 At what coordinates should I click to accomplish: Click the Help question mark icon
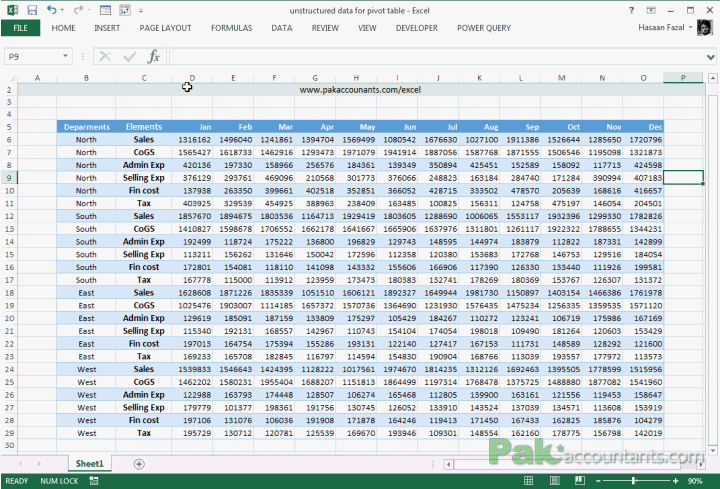[x=631, y=10]
